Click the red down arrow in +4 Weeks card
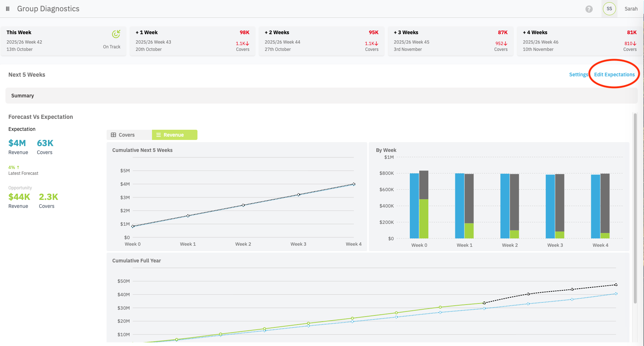 635,44
